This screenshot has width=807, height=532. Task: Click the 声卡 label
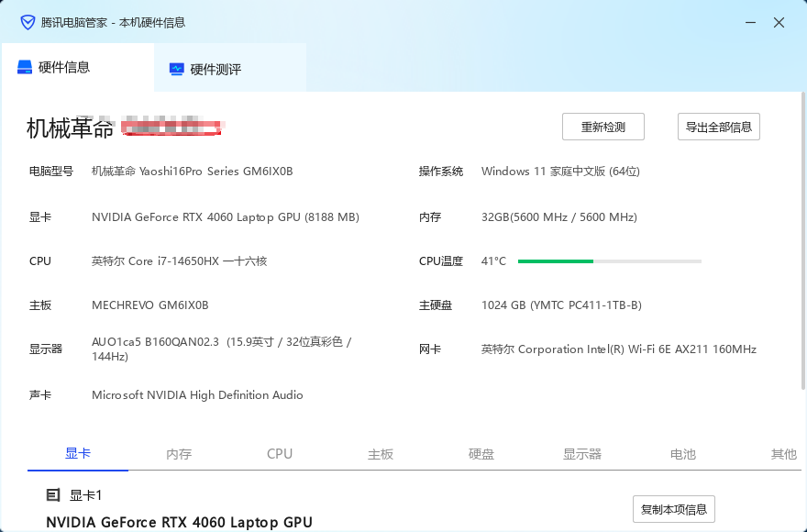[x=40, y=395]
